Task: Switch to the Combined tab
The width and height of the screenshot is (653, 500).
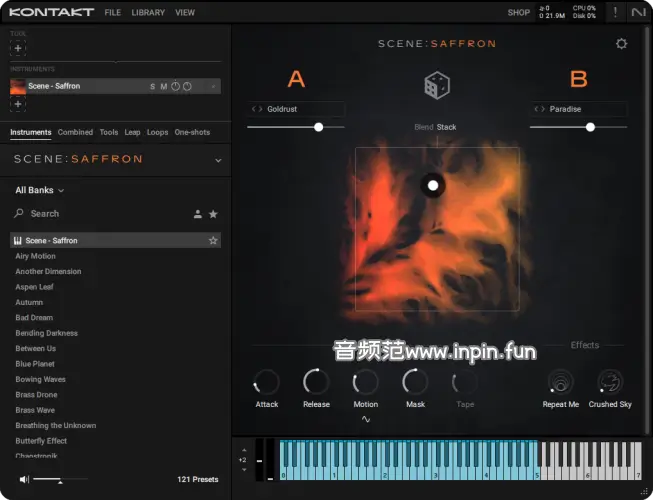Action: point(75,132)
